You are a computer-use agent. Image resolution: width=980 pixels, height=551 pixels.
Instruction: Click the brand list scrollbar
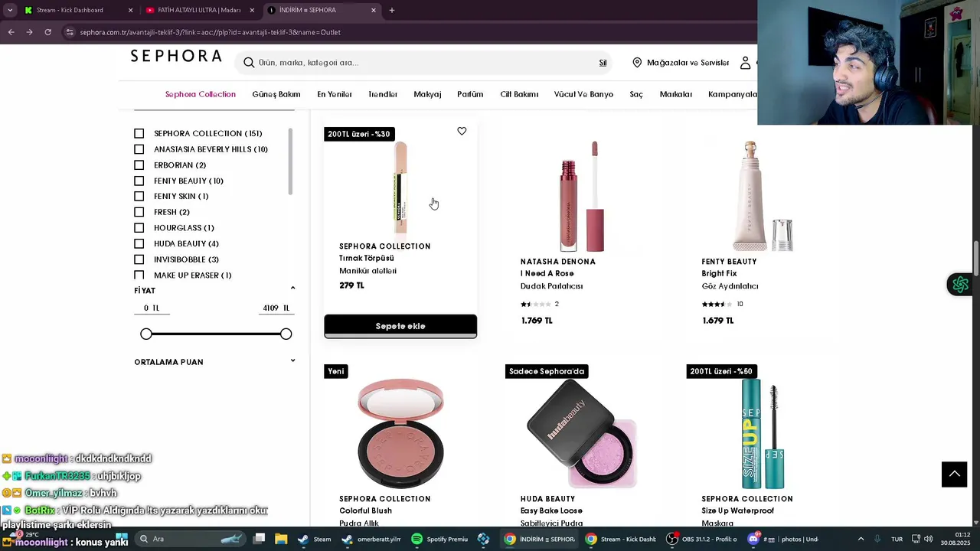click(x=290, y=161)
